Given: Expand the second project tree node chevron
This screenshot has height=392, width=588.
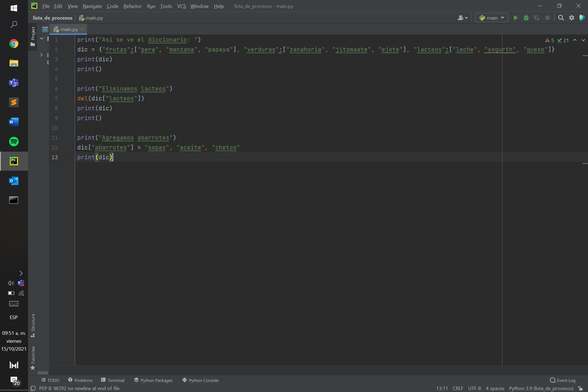Looking at the screenshot, I should pos(41,55).
